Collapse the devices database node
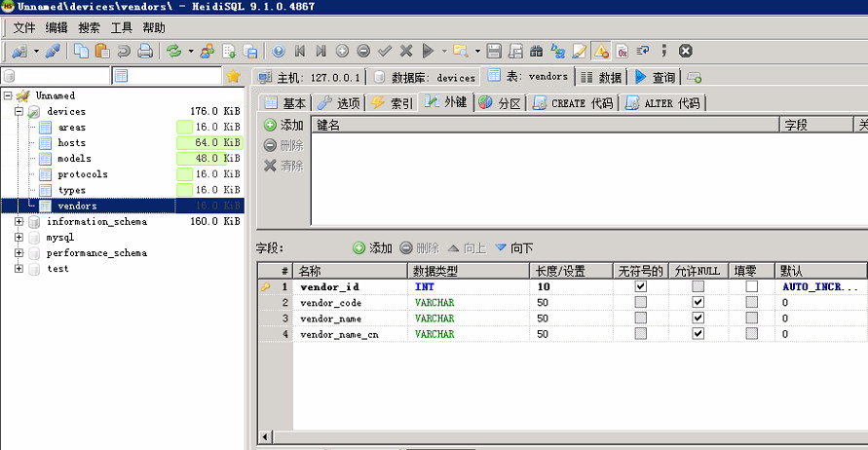This screenshot has height=450, width=868. tap(19, 111)
